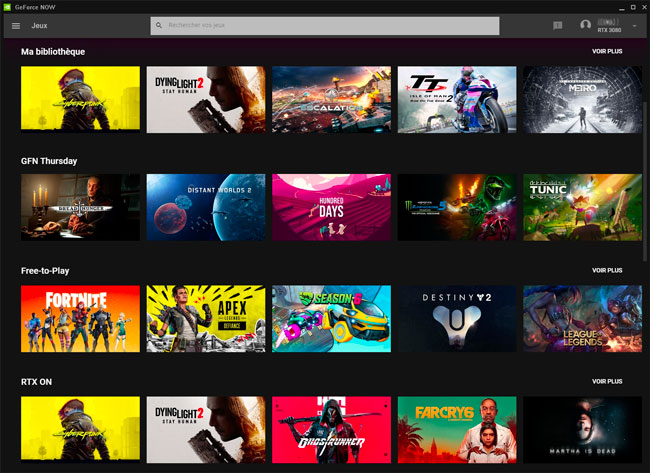Click VOIR PLUS for Ma bibliothèque
This screenshot has width=650, height=473.
pyautogui.click(x=606, y=51)
